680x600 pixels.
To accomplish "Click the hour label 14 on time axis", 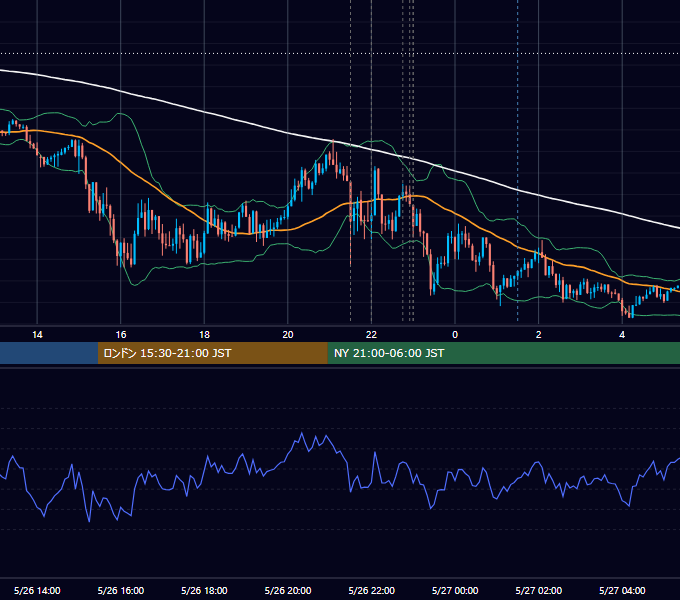I will (x=37, y=335).
